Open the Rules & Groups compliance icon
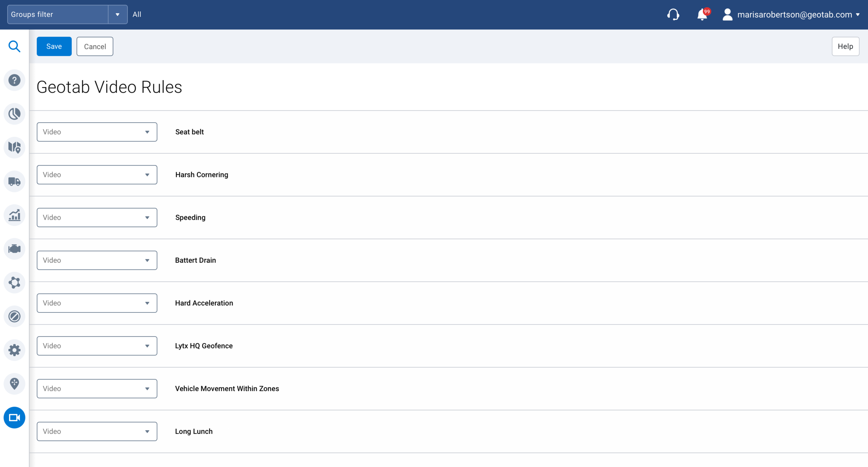 point(14,316)
